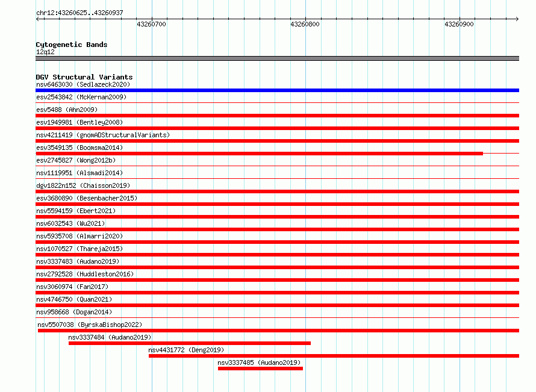Screen dimensions: 536x392
Task: Click the Cytogenetic Bands track title
Action: point(72,45)
